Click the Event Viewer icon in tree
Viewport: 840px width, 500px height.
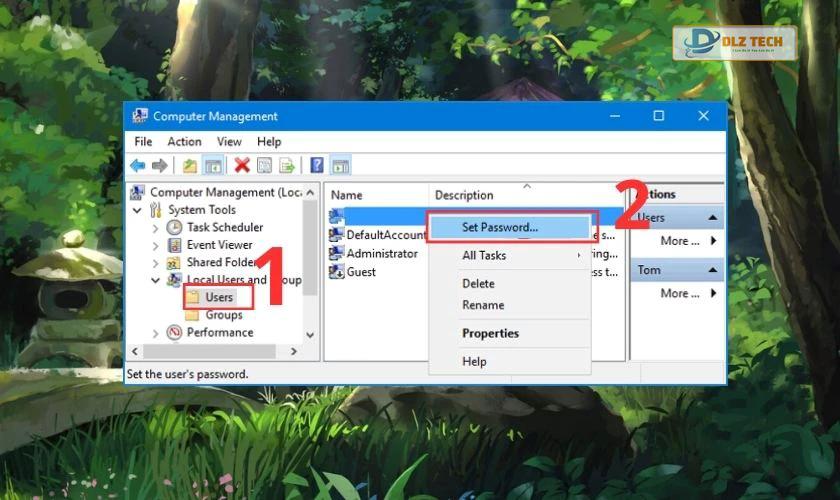[174, 245]
